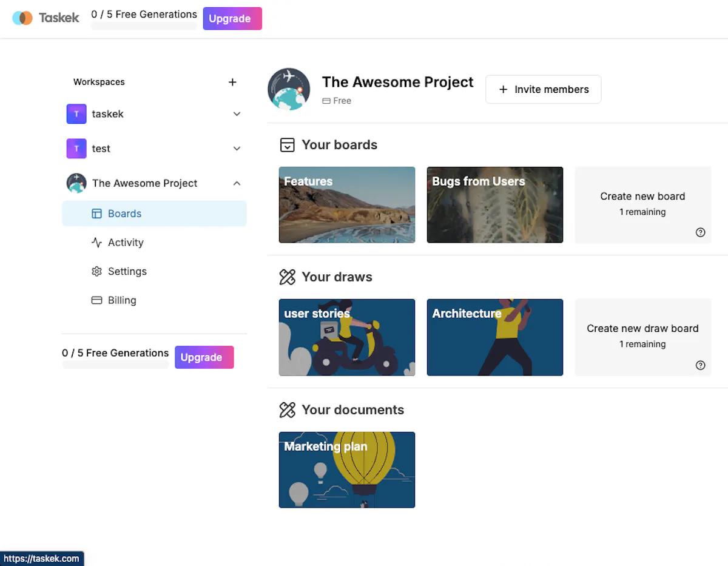This screenshot has width=728, height=566.
Task: Open the Bugs from Users board thumbnail
Action: click(x=495, y=205)
